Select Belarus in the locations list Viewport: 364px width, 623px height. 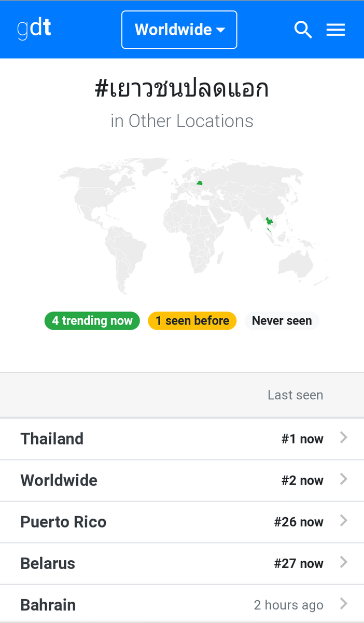[182, 563]
